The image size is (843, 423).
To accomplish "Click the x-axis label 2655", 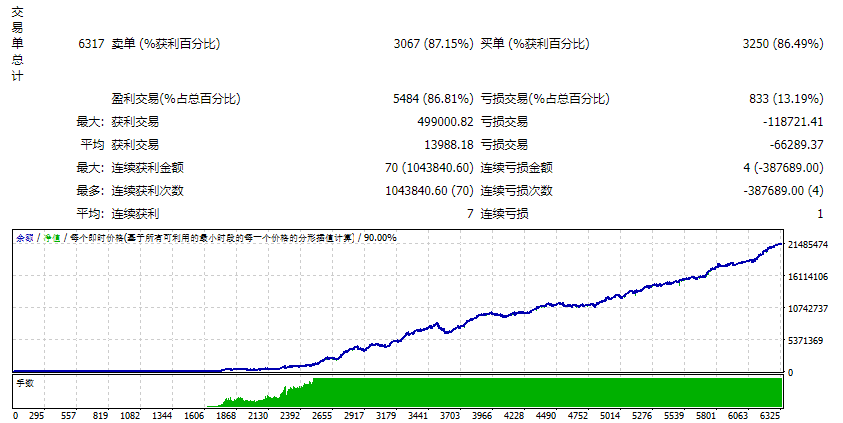I will pos(322,415).
